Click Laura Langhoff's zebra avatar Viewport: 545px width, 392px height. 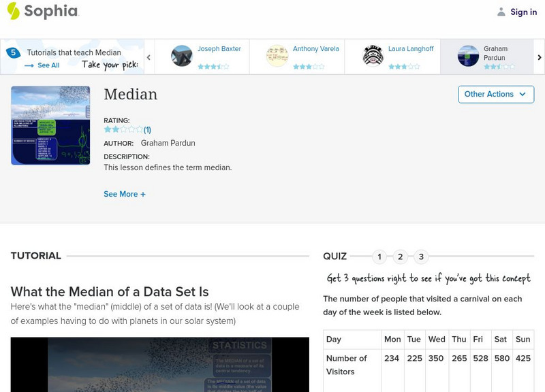coord(373,56)
